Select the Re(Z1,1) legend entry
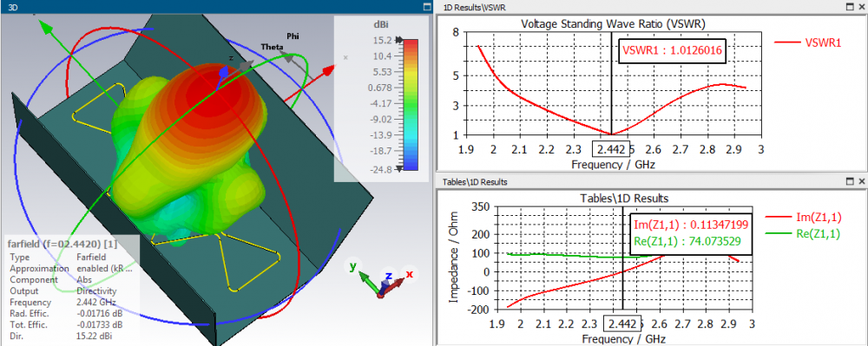This screenshot has width=868, height=346. pos(802,234)
